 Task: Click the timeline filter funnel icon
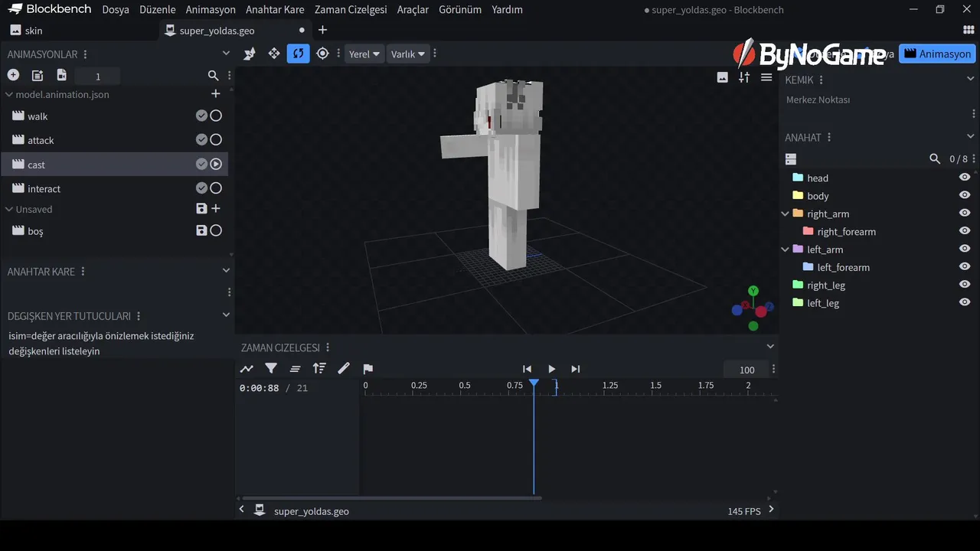[x=271, y=369]
